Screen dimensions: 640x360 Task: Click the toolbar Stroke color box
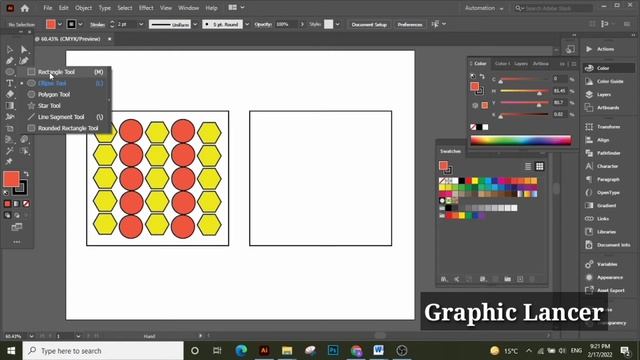point(20,188)
